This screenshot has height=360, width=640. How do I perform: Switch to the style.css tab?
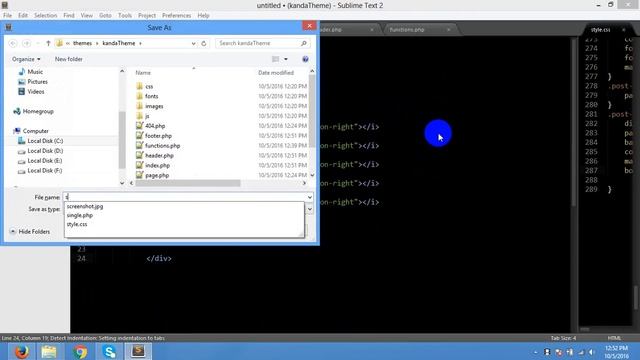pyautogui.click(x=600, y=30)
